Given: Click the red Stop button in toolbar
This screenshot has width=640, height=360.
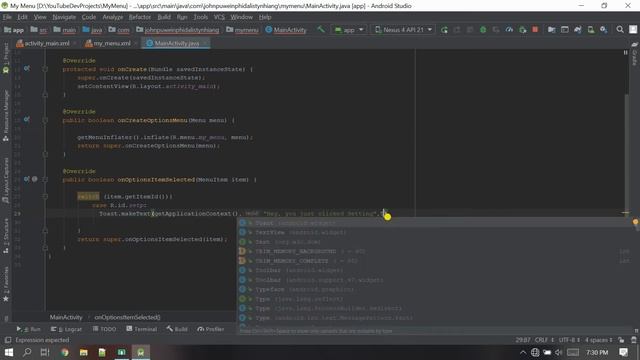Looking at the screenshot, I should coord(535,29).
